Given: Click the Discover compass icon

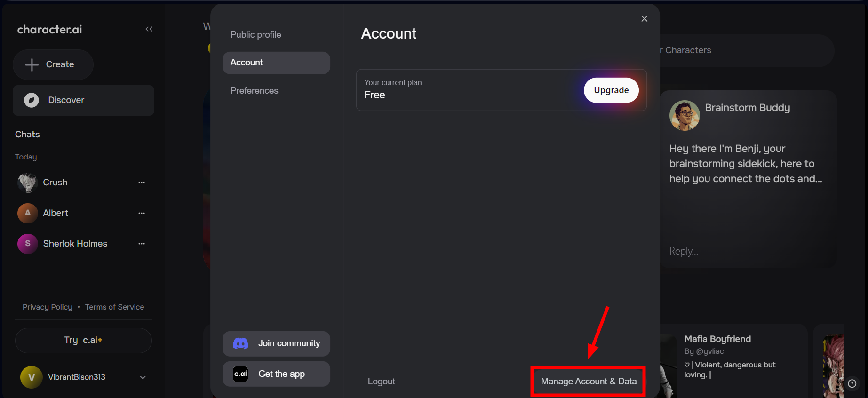Looking at the screenshot, I should [x=32, y=100].
